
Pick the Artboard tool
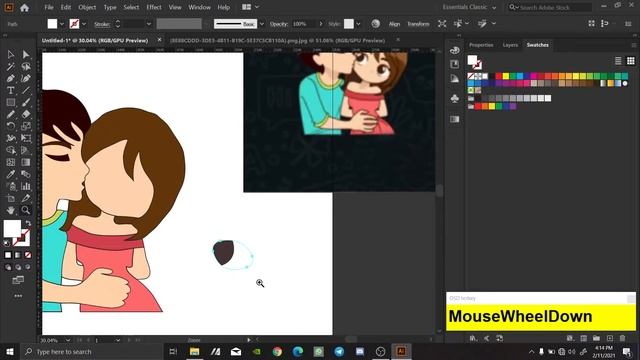[x=11, y=198]
